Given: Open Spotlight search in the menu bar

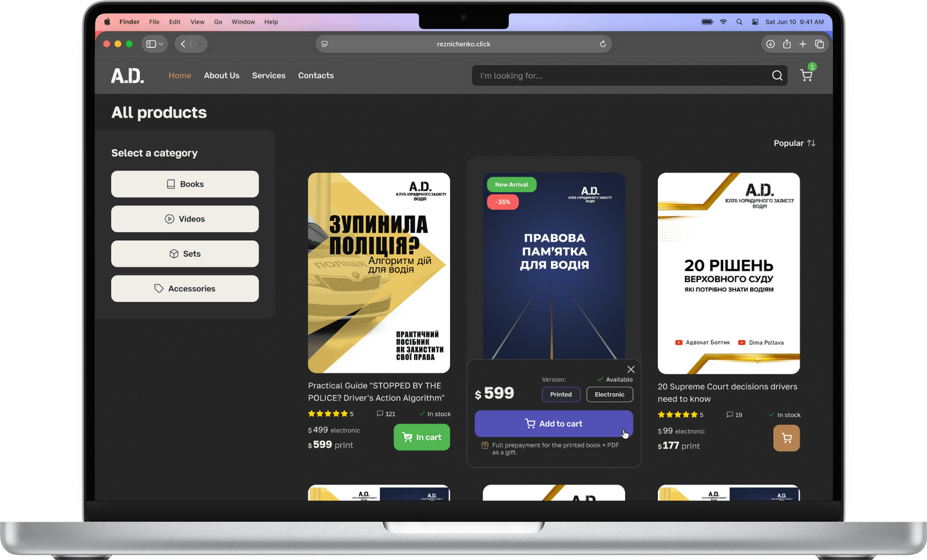Looking at the screenshot, I should click(739, 22).
